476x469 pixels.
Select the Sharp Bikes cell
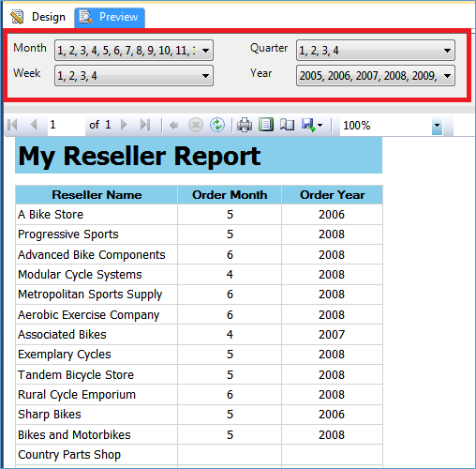(97, 415)
